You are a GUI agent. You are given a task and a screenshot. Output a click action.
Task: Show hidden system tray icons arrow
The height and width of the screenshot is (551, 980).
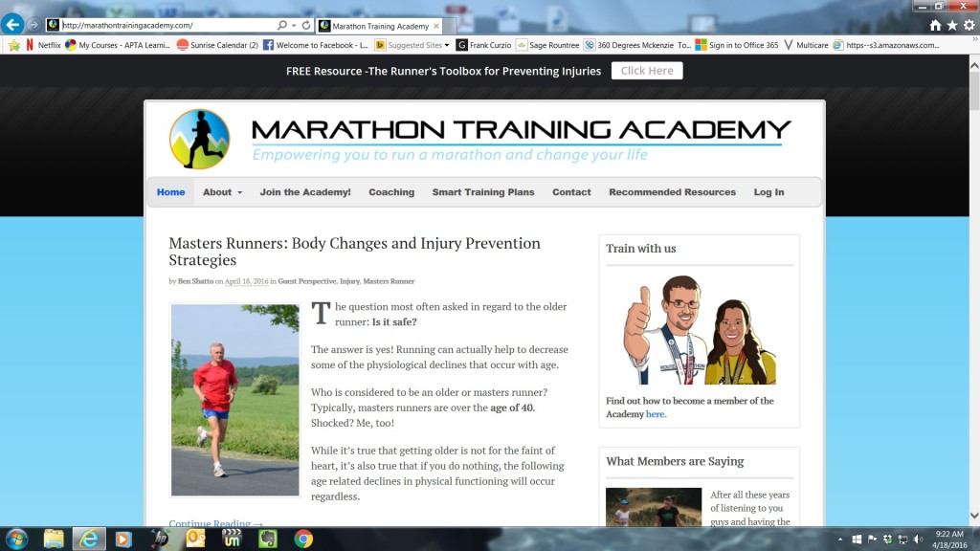pyautogui.click(x=840, y=540)
